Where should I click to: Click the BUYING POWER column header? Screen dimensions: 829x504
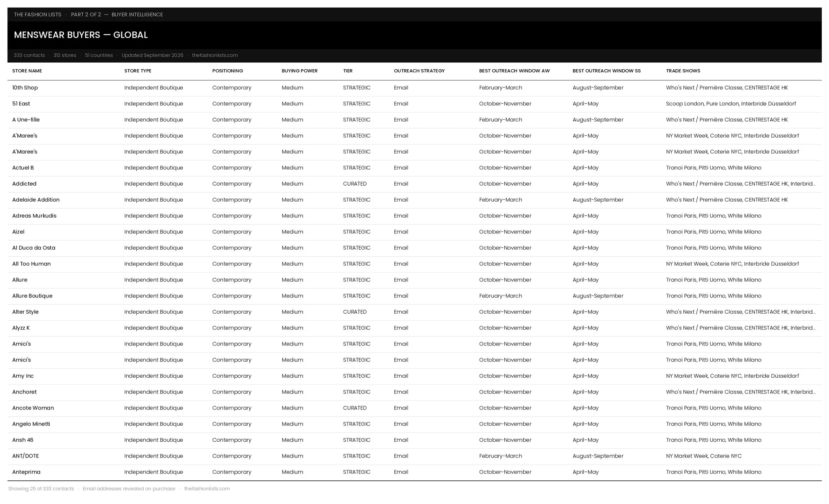point(299,71)
